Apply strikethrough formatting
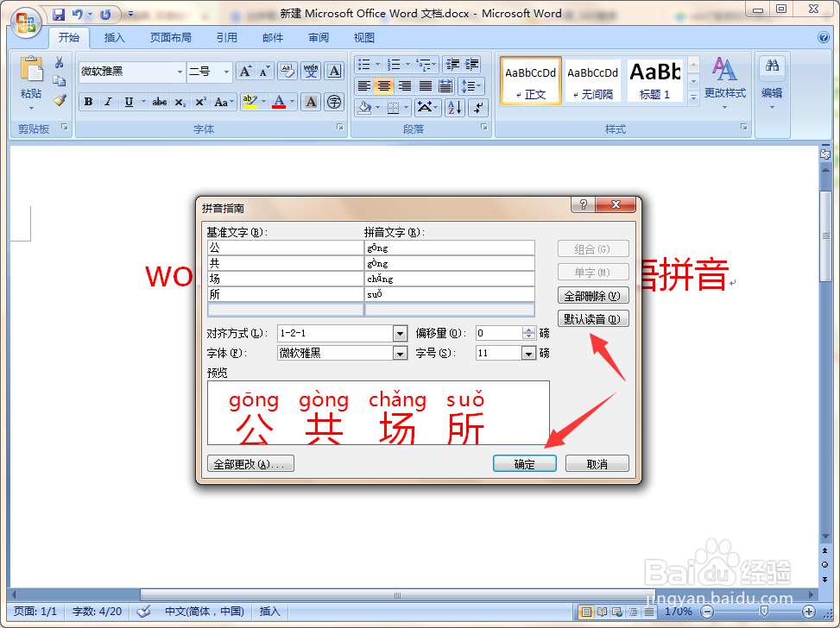The height and width of the screenshot is (628, 840). tap(159, 102)
